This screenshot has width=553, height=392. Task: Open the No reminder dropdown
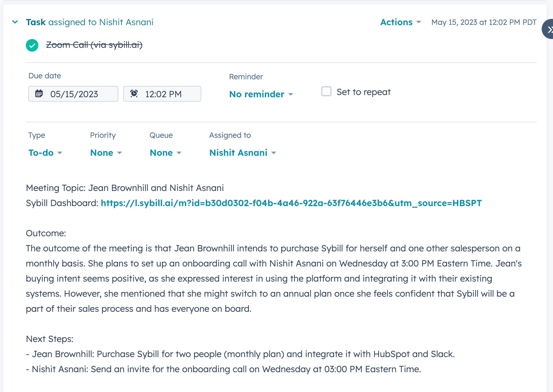tap(261, 94)
